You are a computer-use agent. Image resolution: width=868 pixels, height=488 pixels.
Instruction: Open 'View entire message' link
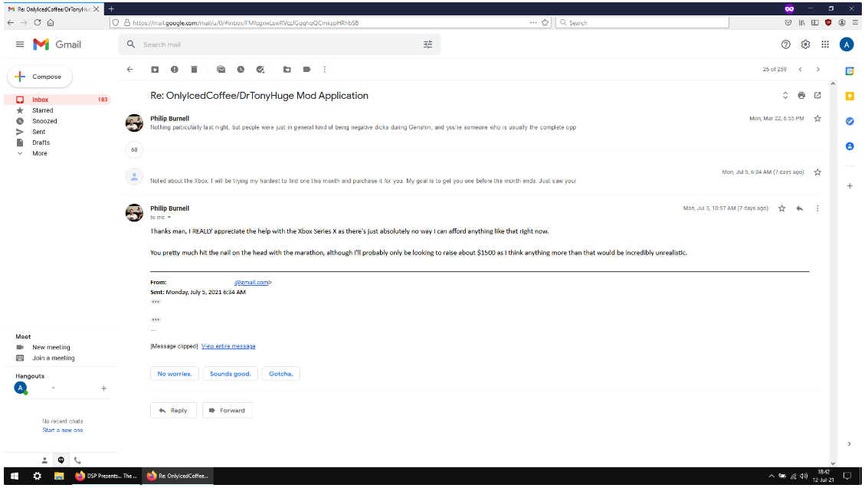point(228,346)
